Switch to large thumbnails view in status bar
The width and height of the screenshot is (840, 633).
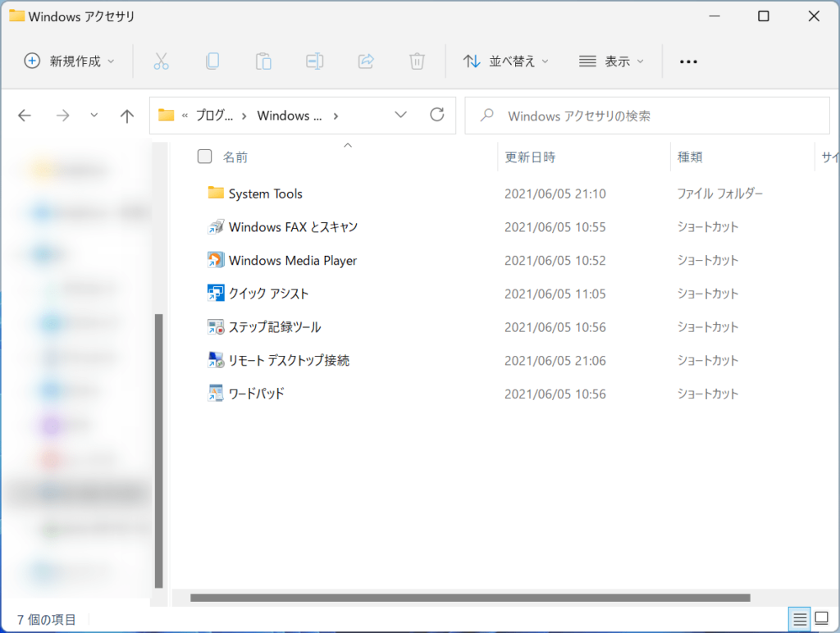pyautogui.click(x=823, y=619)
